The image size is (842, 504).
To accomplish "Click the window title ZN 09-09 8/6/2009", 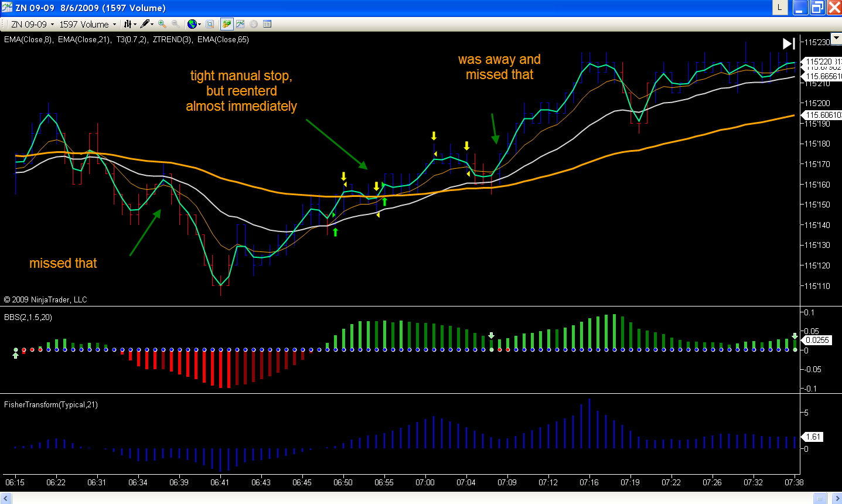I will coord(90,8).
